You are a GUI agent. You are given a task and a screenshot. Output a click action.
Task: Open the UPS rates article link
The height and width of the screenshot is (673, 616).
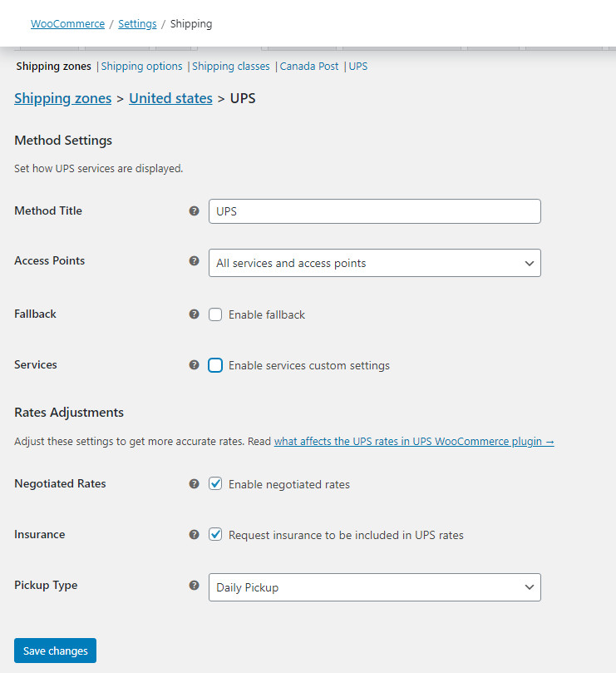tap(414, 441)
